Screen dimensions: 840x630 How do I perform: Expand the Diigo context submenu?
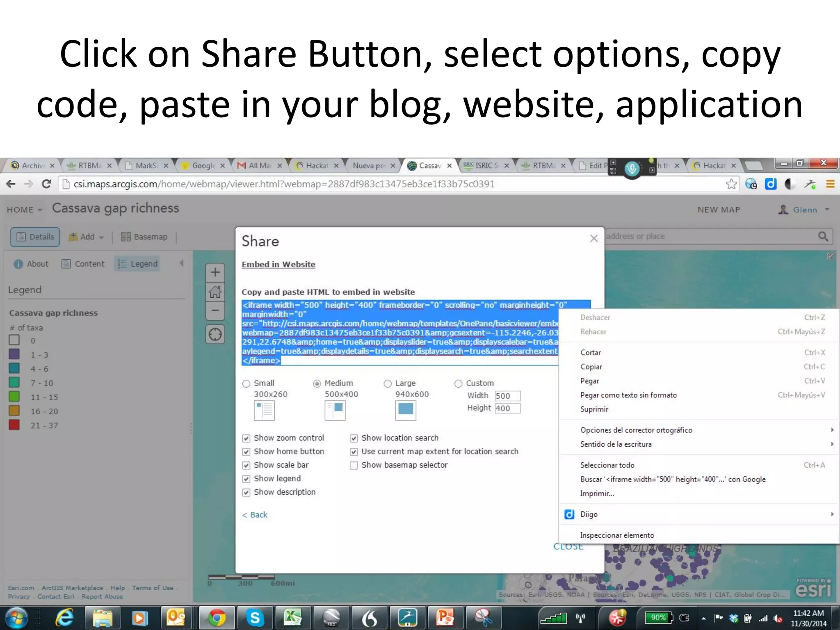coord(700,514)
